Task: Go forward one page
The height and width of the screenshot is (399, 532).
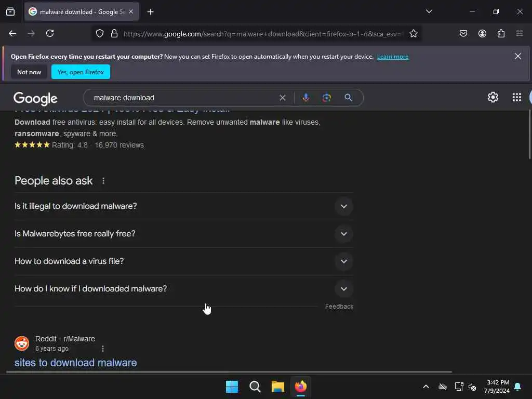Action: [31, 34]
